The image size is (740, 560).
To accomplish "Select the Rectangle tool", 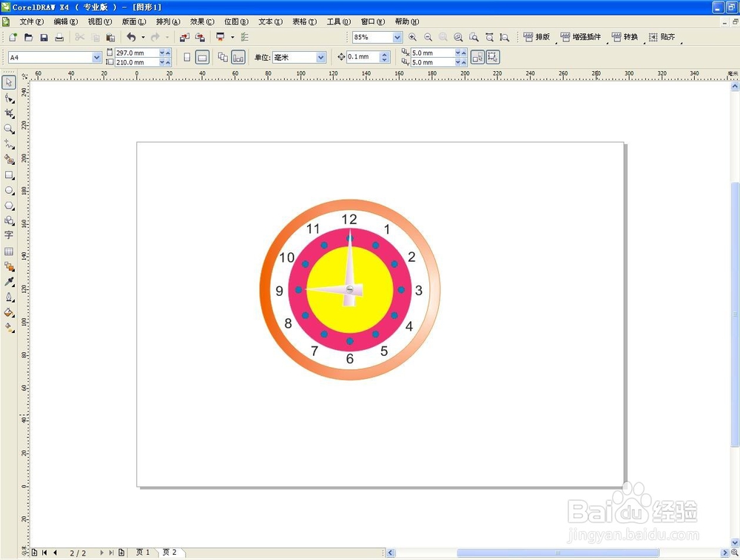I will [x=9, y=175].
